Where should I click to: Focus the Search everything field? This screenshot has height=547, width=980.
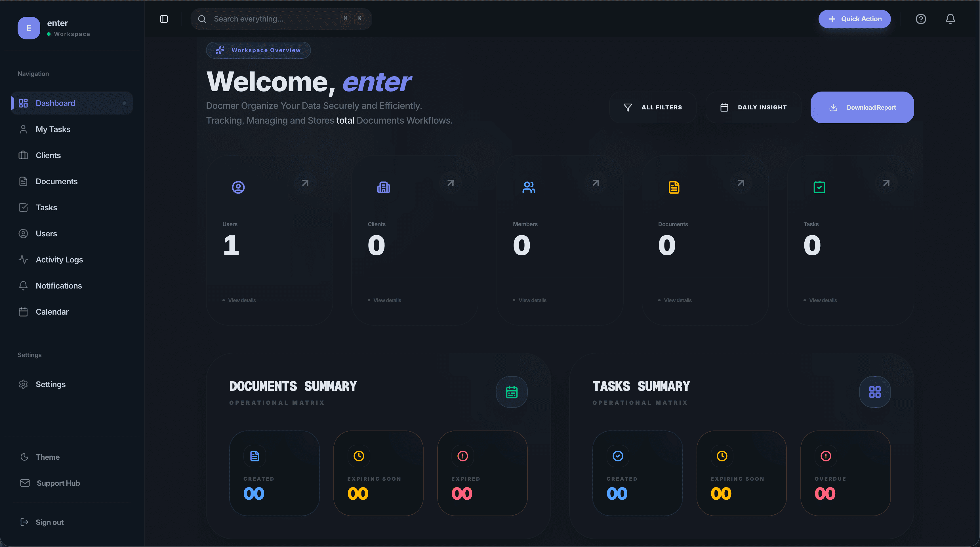pyautogui.click(x=274, y=19)
